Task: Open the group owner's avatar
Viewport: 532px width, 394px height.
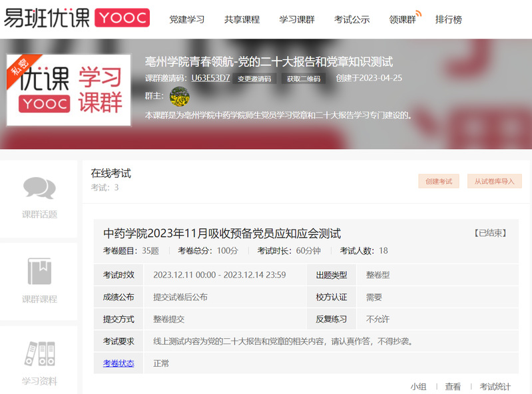Action: coord(180,97)
